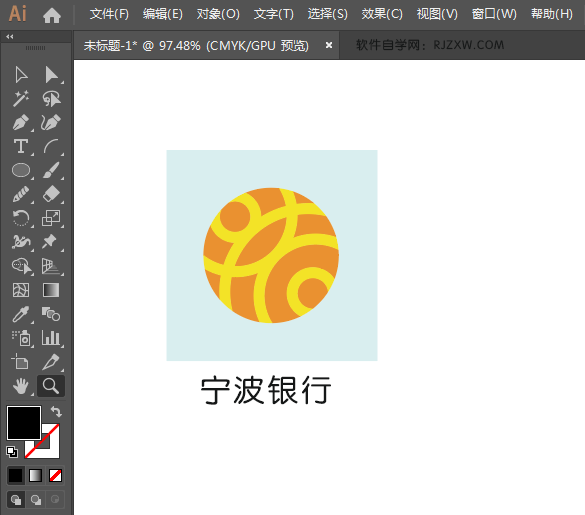Open the 文件(F) menu
The width and height of the screenshot is (585, 515).
109,14
